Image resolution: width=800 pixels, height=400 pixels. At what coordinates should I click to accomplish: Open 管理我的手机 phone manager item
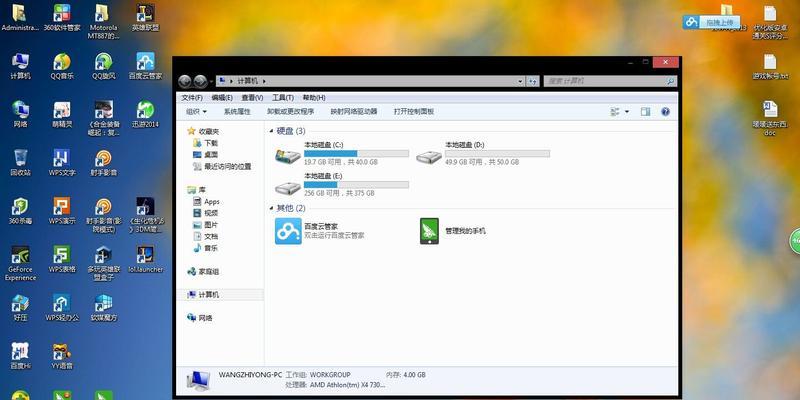[x=453, y=231]
